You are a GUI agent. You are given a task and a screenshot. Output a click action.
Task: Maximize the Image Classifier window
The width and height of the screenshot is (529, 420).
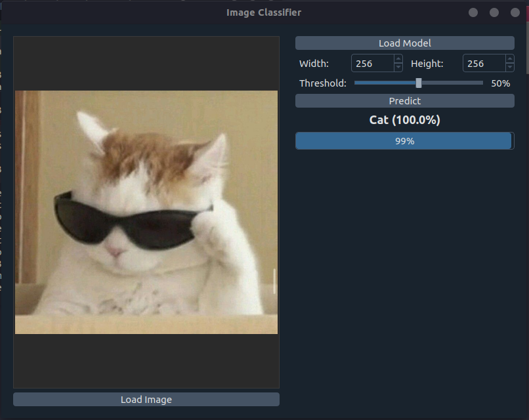494,12
